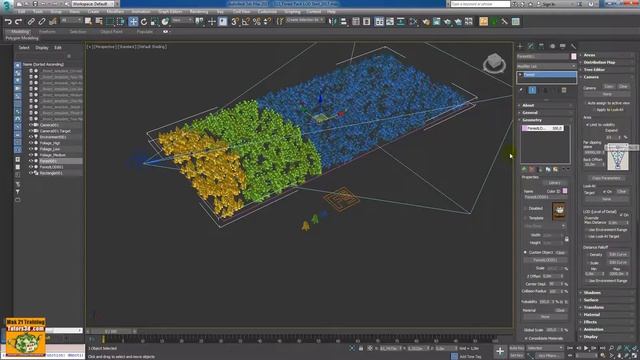Click the large plus key icon by status bar
Screen dimensions: 640x360
[500, 351]
